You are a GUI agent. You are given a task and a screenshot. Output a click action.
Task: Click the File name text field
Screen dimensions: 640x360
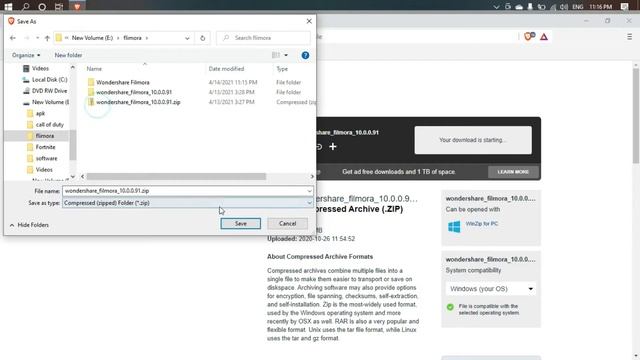click(x=184, y=191)
